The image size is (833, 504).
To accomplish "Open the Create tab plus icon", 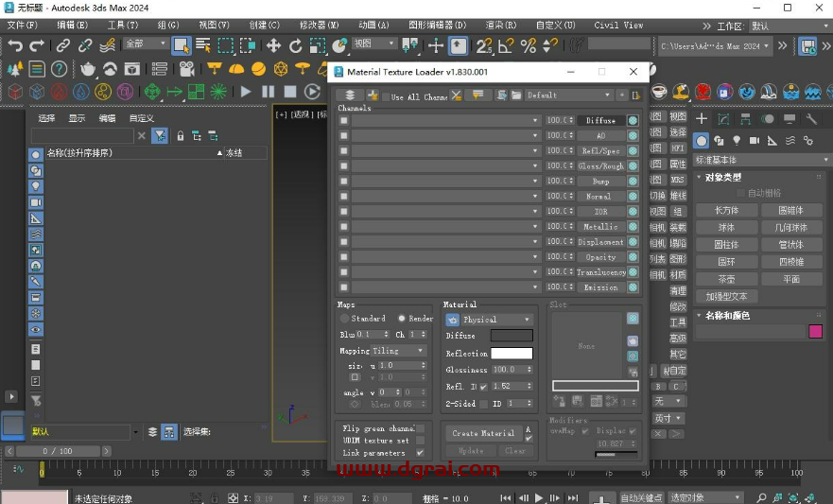I will click(702, 118).
